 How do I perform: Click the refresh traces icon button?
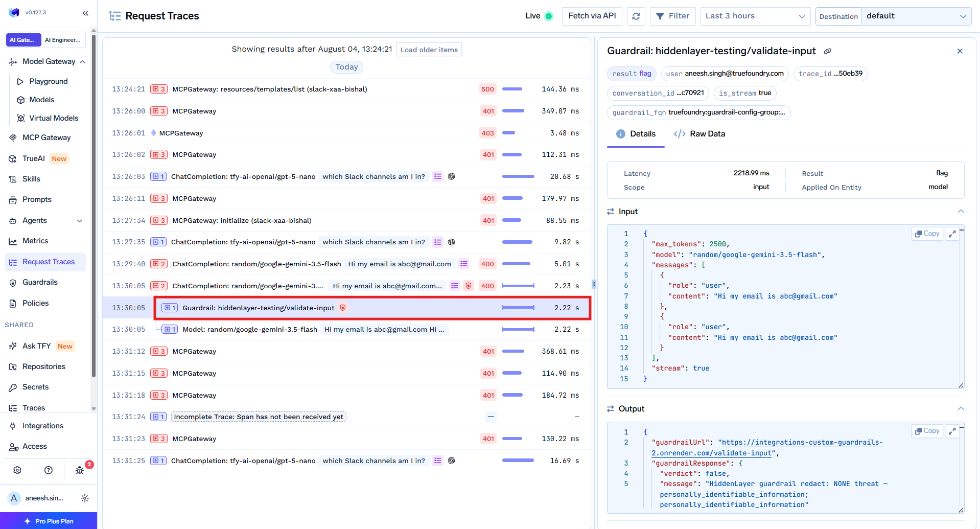636,16
